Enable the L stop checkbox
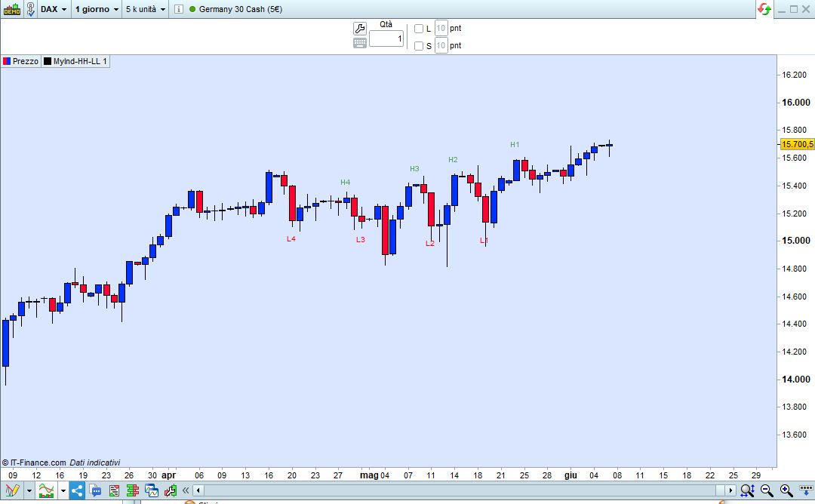Image resolution: width=815 pixels, height=504 pixels. point(418,29)
